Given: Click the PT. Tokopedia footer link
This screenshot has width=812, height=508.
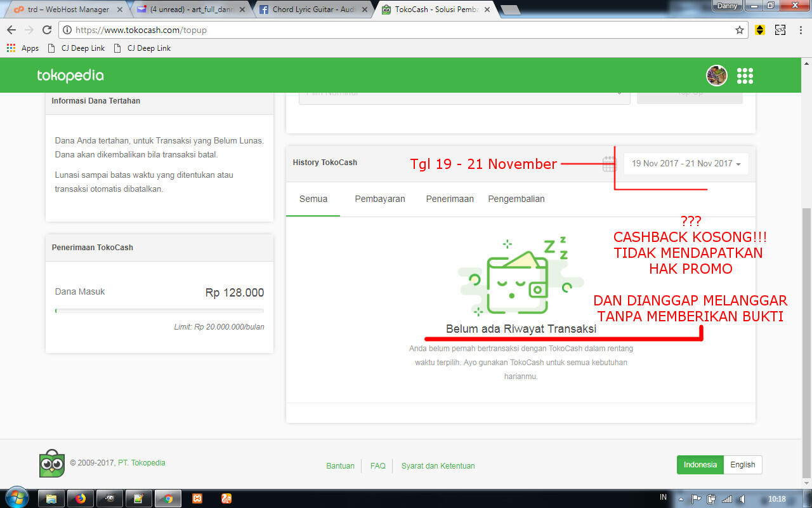Looking at the screenshot, I should [141, 463].
